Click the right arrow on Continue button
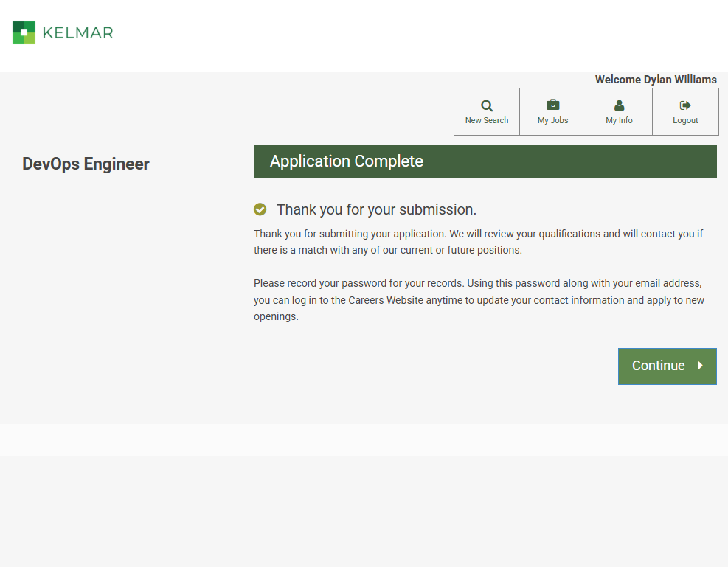Screen dimensions: 728x567 700,366
